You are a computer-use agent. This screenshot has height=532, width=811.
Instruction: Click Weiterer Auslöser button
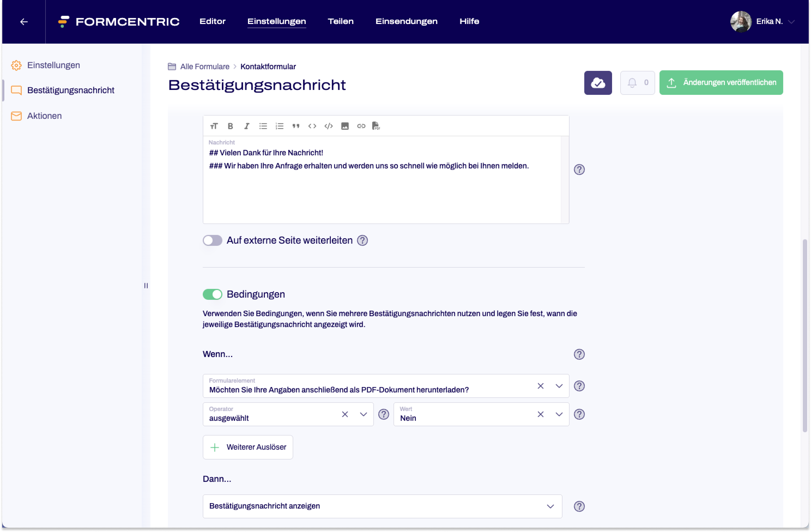[x=248, y=448]
